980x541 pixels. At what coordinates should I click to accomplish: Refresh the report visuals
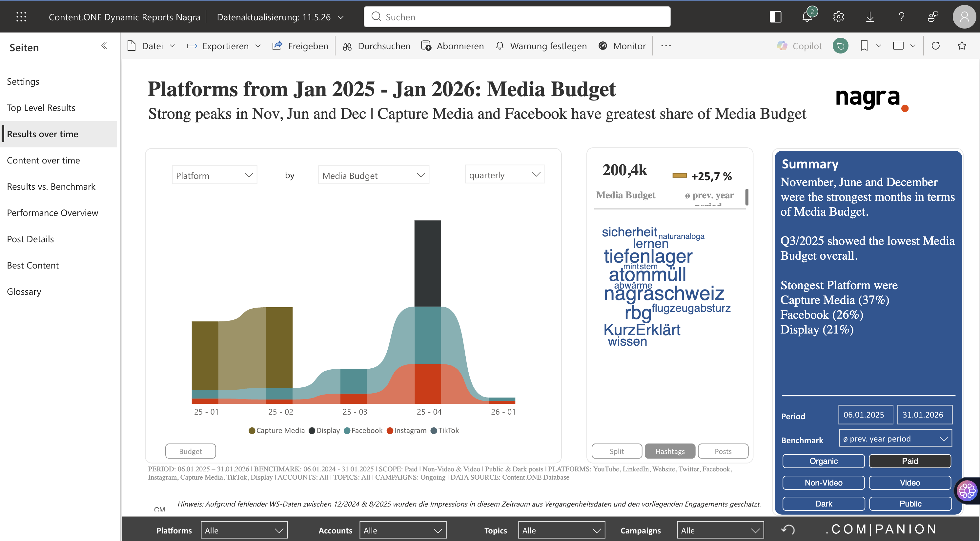tap(935, 46)
